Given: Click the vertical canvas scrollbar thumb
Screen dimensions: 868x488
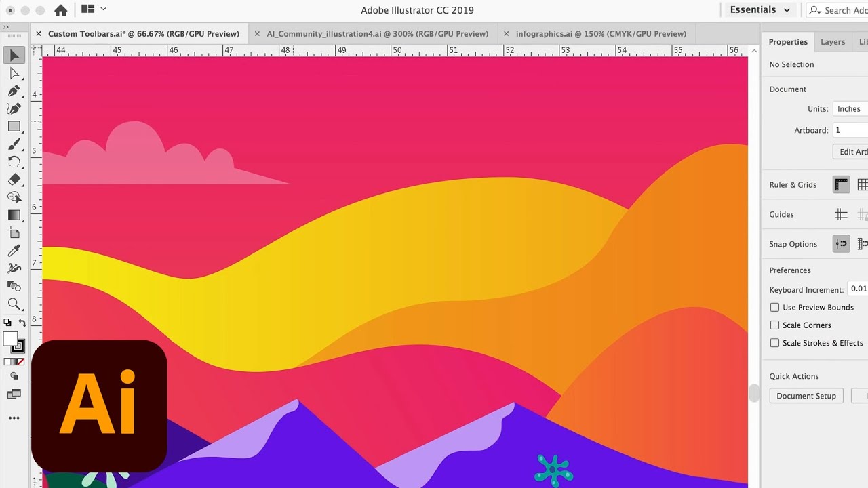Looking at the screenshot, I should click(x=753, y=393).
